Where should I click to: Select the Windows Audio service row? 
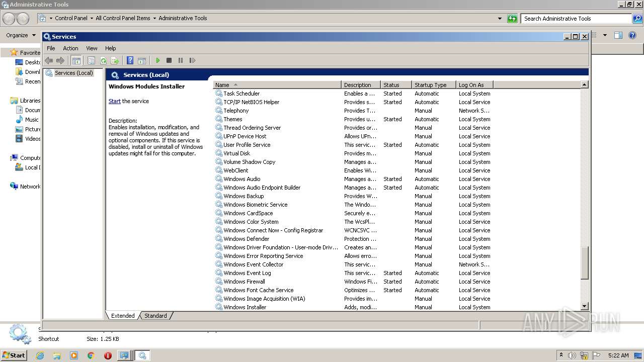point(353,179)
